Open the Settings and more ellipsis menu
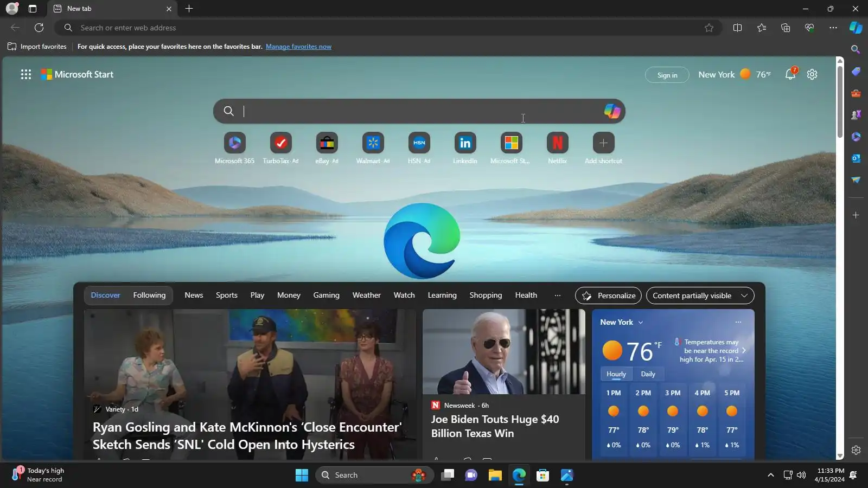The width and height of the screenshot is (868, 488). point(833,28)
